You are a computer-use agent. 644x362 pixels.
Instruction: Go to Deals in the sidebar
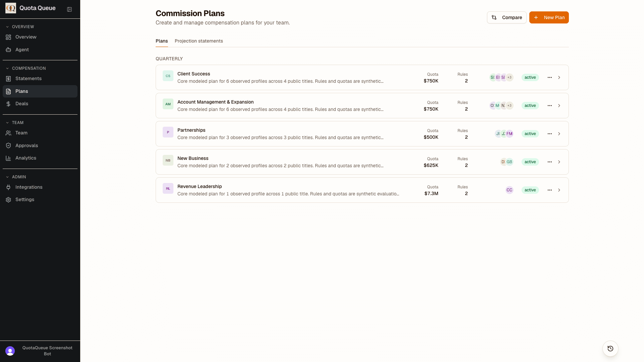click(40, 104)
